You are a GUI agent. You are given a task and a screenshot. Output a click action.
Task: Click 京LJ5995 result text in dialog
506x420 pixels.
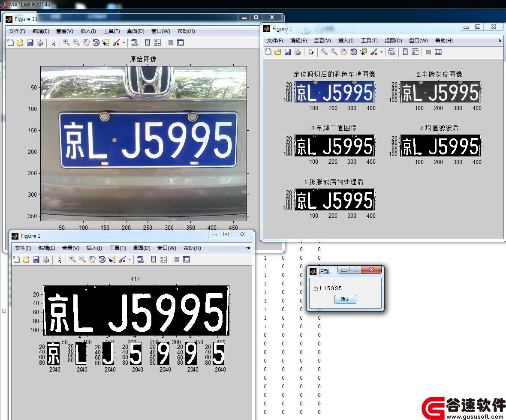[327, 288]
